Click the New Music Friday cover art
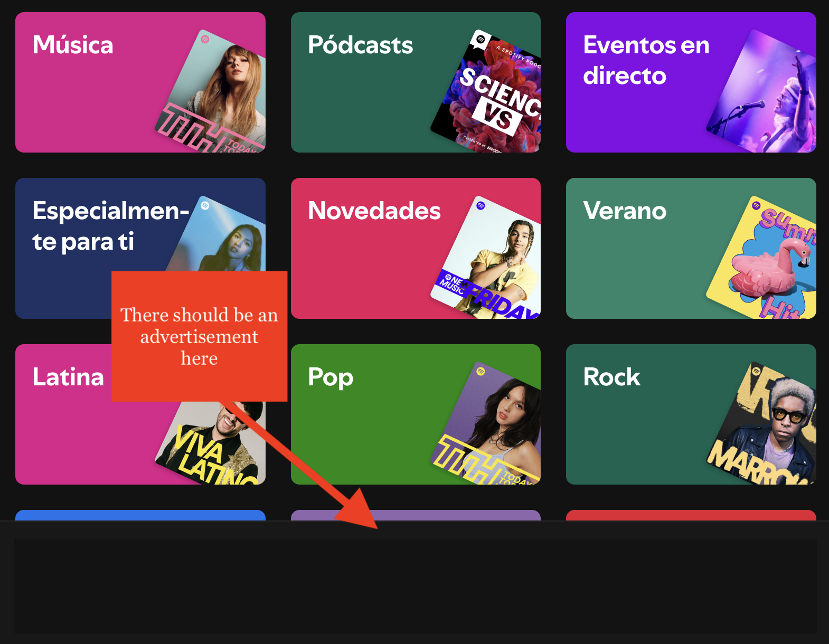Image resolution: width=829 pixels, height=644 pixels. [488, 259]
